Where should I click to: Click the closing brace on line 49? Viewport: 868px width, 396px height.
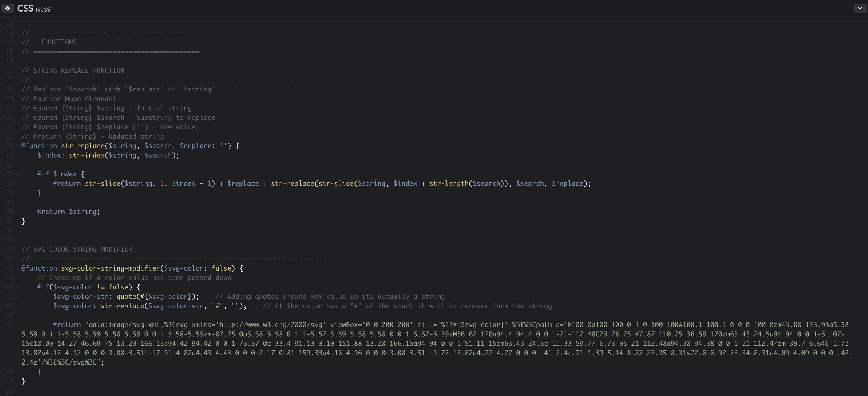(24, 381)
